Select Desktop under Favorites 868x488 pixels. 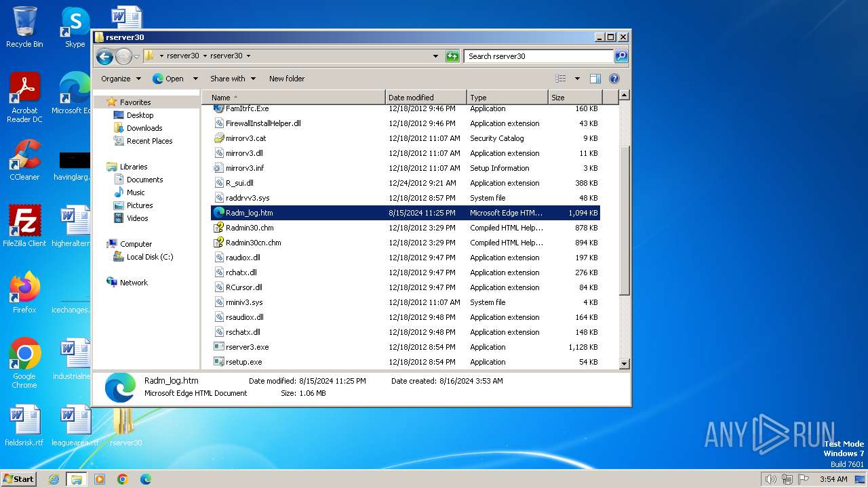click(x=140, y=115)
